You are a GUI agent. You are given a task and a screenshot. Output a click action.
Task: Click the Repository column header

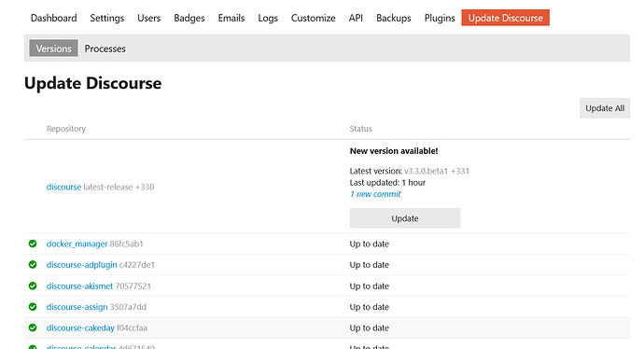click(66, 129)
